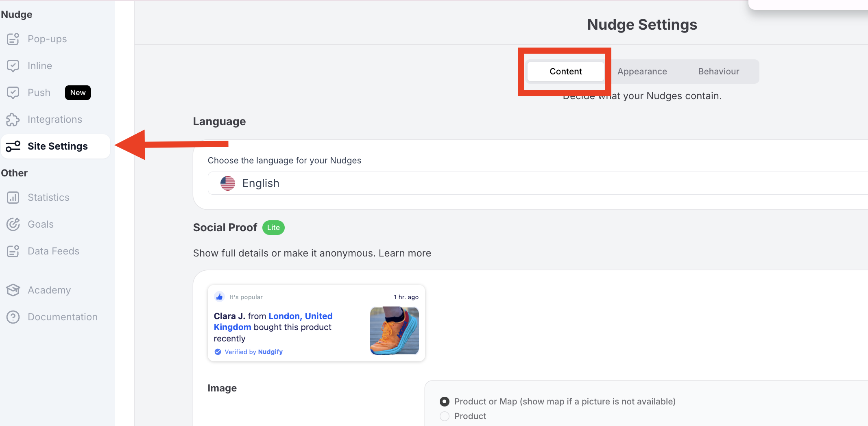The image size is (868, 426).
Task: Click the Nudgify verified link
Action: (270, 352)
